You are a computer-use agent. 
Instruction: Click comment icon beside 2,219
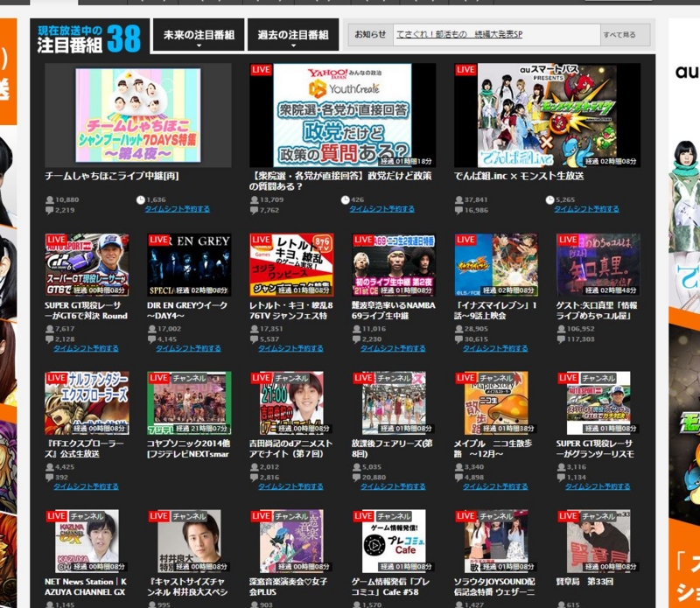point(50,210)
